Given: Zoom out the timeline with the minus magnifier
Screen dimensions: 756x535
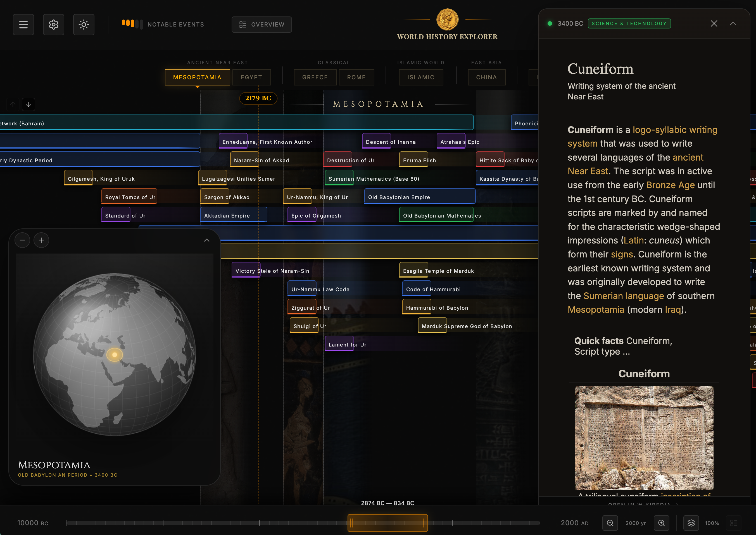Looking at the screenshot, I should coord(610,523).
